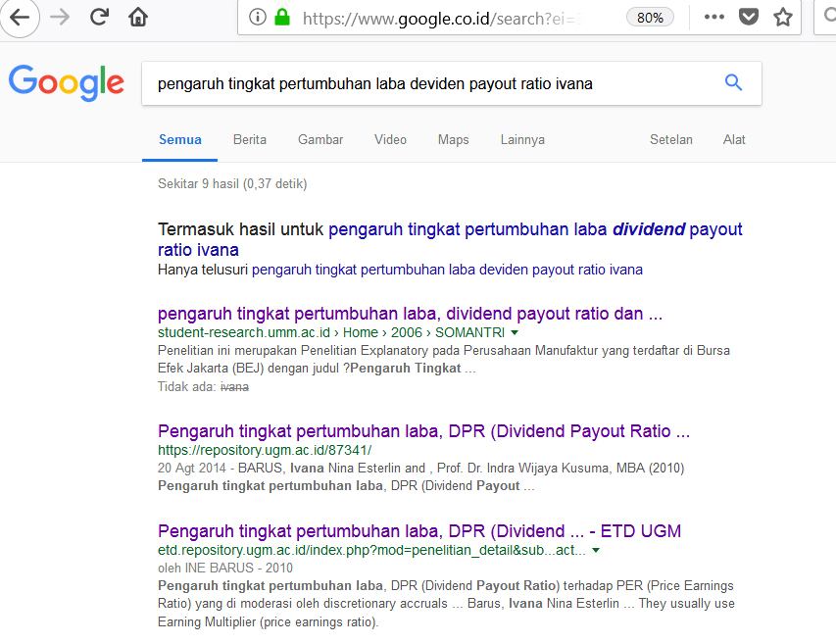This screenshot has height=644, width=836.
Task: Open the Lainnya more options menu
Action: [521, 139]
